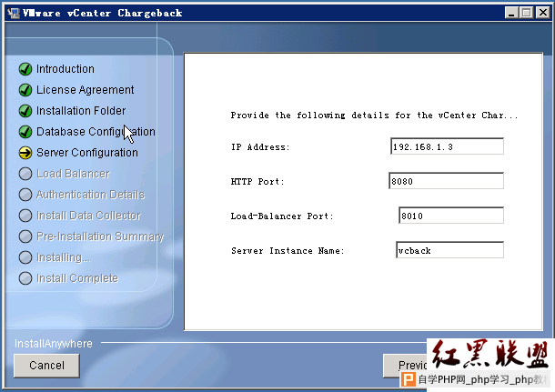
Task: Click the Introduction step label
Action: (66, 69)
